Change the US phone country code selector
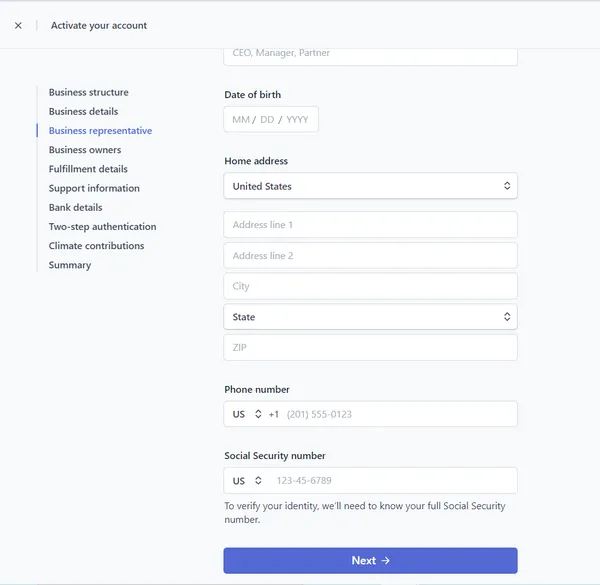The width and height of the screenshot is (600, 585). (x=247, y=414)
